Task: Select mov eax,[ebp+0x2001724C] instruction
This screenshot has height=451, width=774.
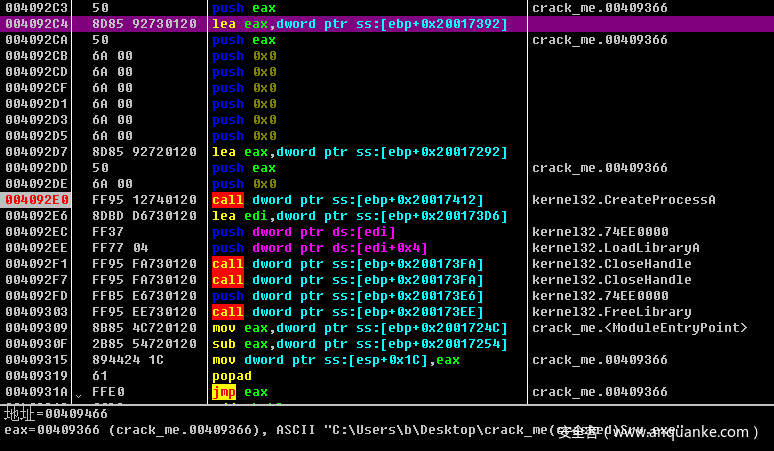Action: point(360,328)
